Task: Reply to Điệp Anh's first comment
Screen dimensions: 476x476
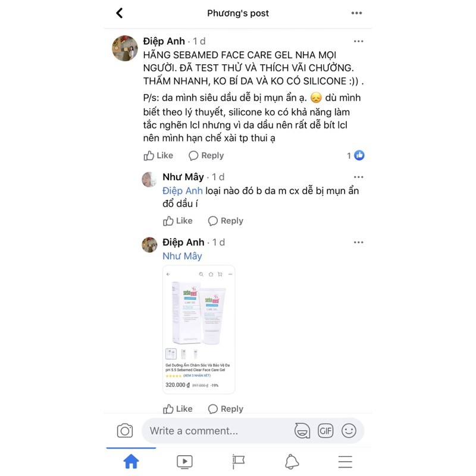Action: 206,155
